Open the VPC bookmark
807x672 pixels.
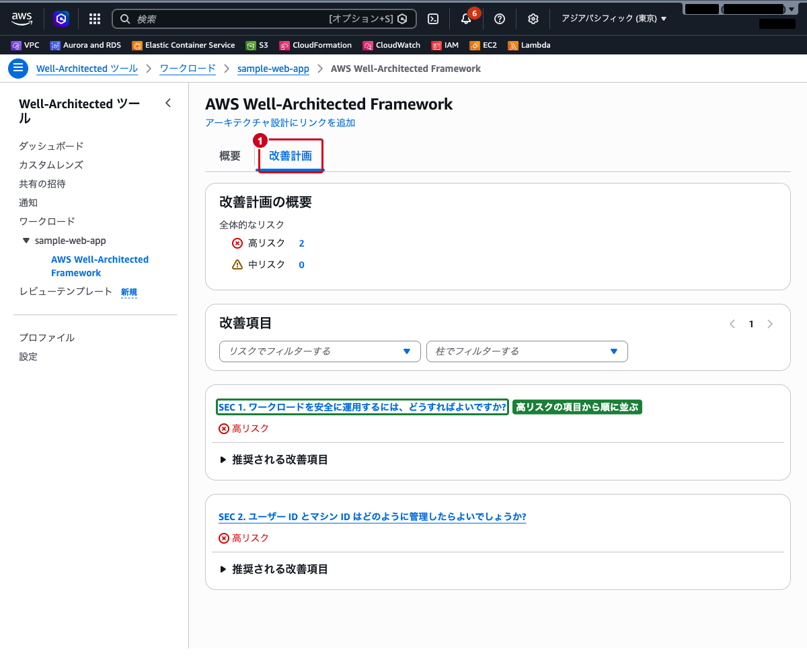coord(26,46)
